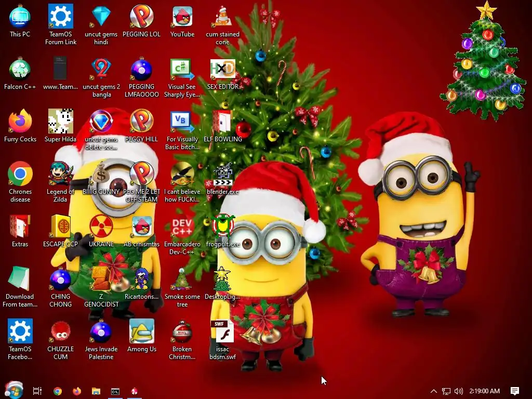Launch Chrome from the taskbar
The height and width of the screenshot is (399, 532).
click(x=58, y=391)
